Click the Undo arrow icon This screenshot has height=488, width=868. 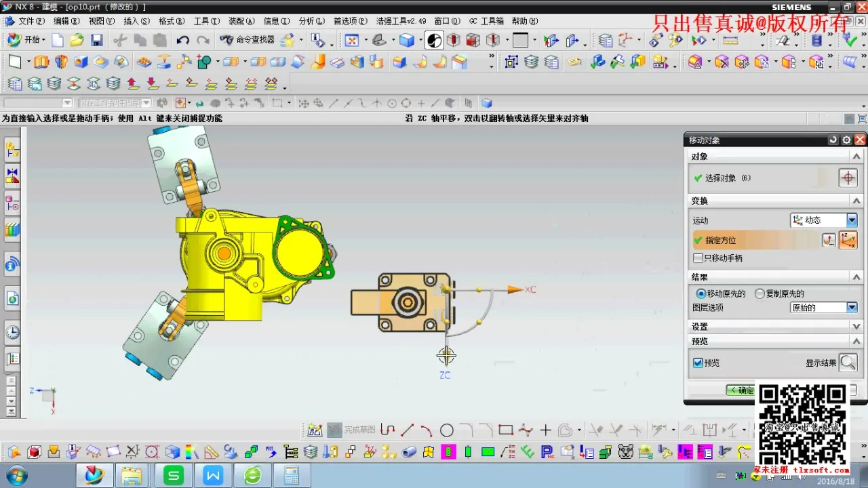(182, 41)
